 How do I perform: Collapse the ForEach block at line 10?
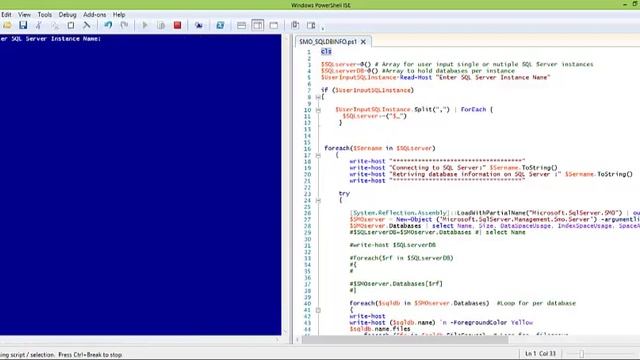318,110
